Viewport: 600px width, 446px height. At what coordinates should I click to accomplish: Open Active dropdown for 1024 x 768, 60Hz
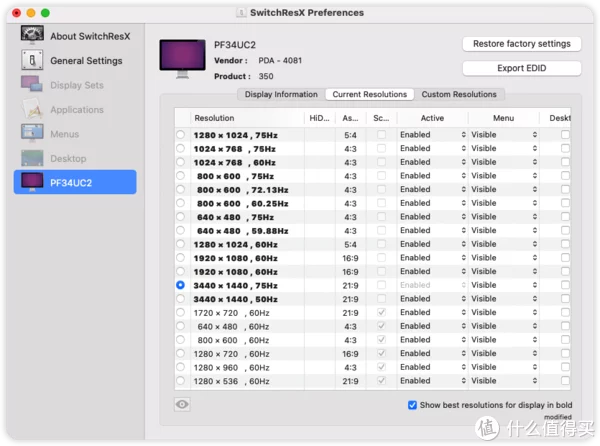click(432, 162)
